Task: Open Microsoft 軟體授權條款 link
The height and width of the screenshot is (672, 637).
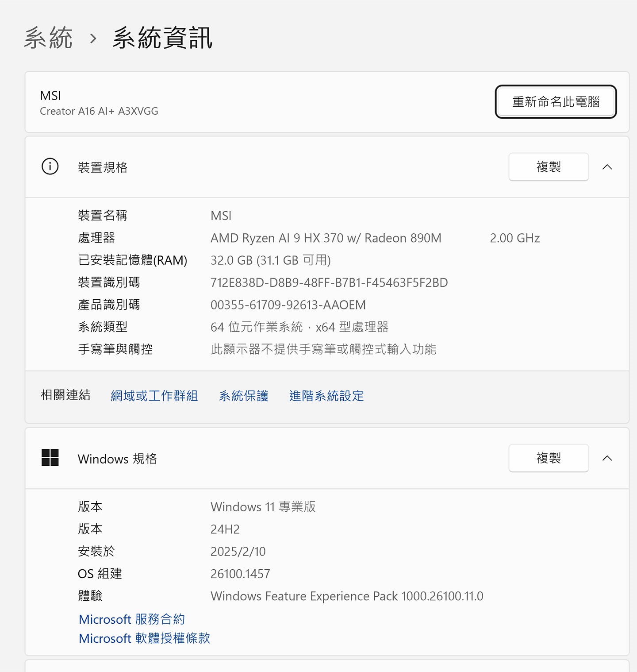Action: click(x=144, y=638)
